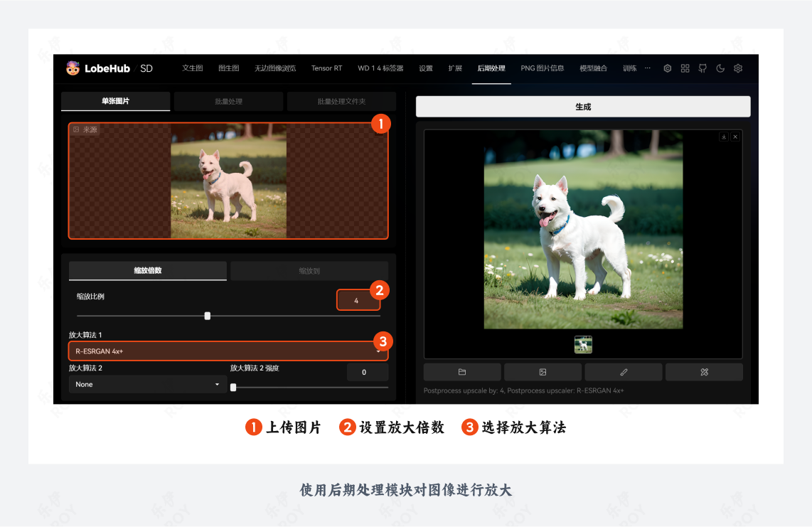Send the result to img2img with the image icon
This screenshot has height=527, width=812.
click(543, 372)
